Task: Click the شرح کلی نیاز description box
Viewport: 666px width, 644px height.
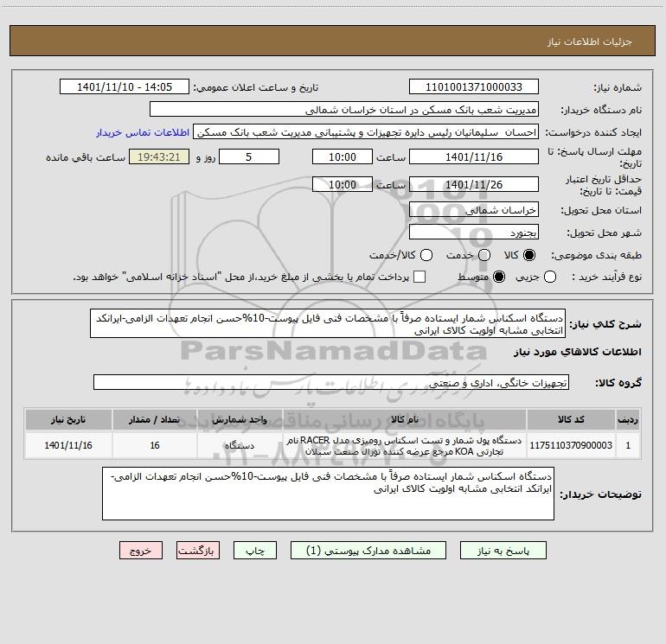Action: click(328, 323)
